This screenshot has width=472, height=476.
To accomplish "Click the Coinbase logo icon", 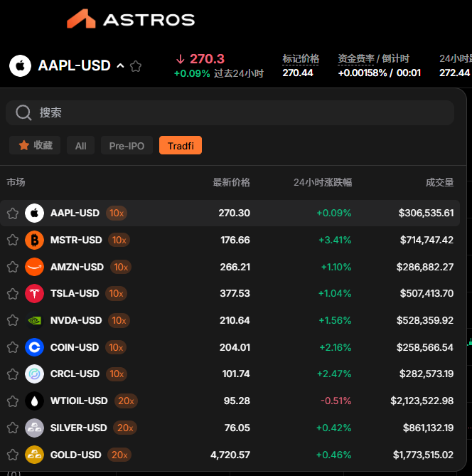I will point(34,347).
